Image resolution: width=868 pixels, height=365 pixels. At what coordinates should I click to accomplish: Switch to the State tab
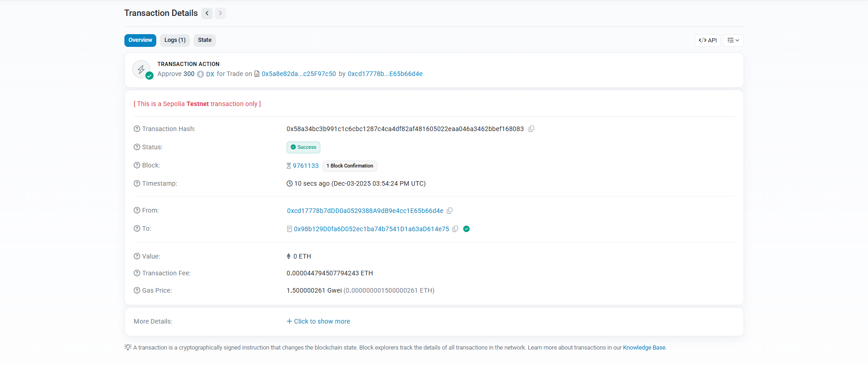(205, 40)
